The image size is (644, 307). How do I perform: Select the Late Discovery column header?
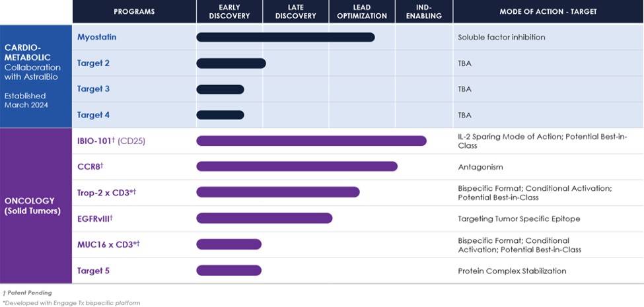click(295, 11)
